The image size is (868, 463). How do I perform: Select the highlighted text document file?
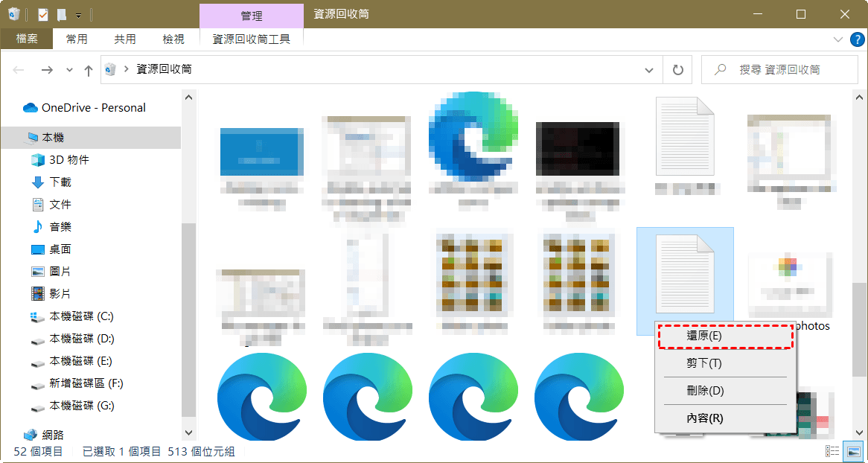(685, 273)
